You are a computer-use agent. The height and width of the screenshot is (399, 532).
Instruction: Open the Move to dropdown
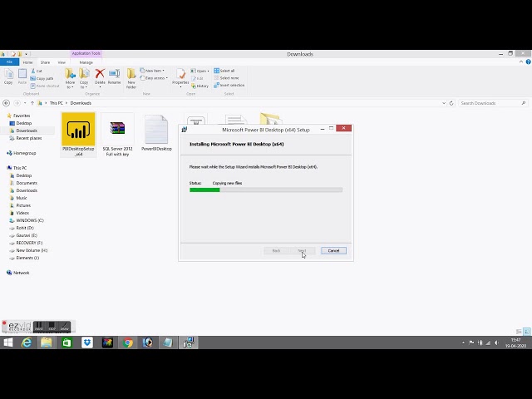[70, 78]
